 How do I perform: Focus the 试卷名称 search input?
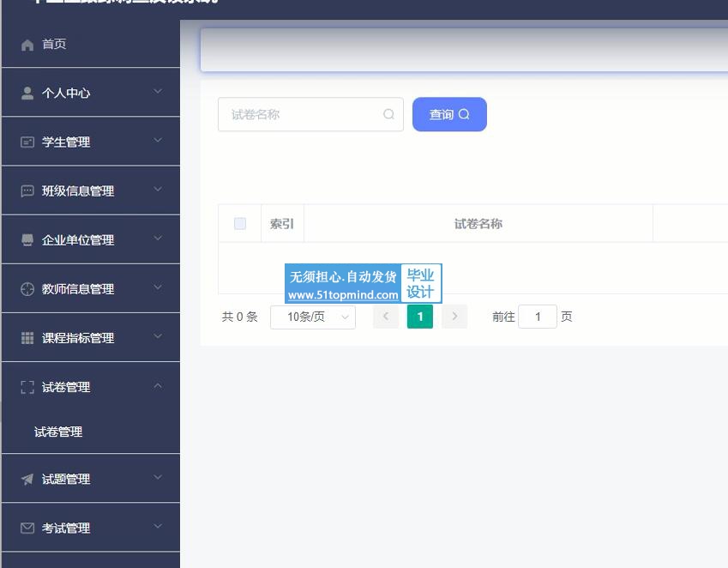pyautogui.click(x=310, y=114)
